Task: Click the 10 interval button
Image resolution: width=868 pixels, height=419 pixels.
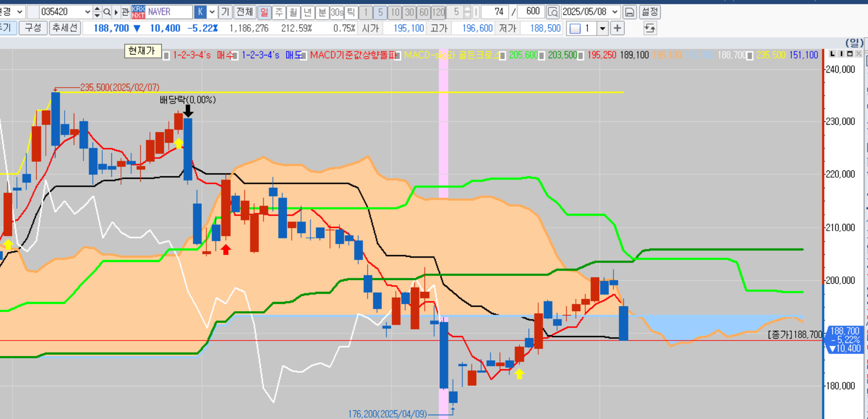Action: [395, 12]
